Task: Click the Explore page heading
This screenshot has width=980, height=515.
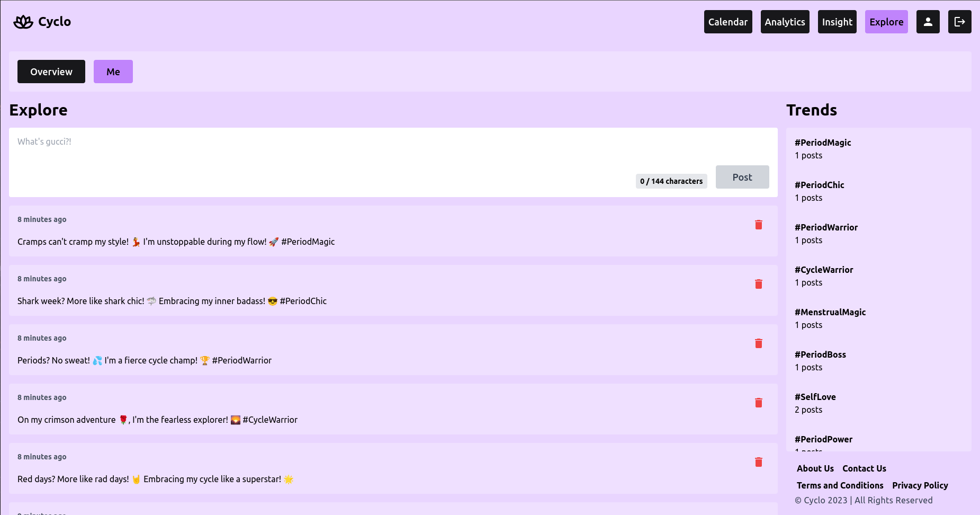Action: (x=39, y=110)
